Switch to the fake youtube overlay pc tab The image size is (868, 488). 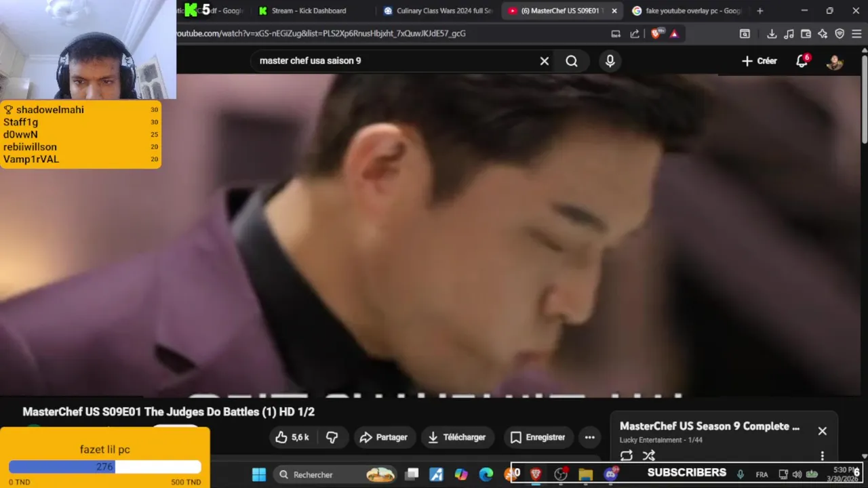(686, 11)
